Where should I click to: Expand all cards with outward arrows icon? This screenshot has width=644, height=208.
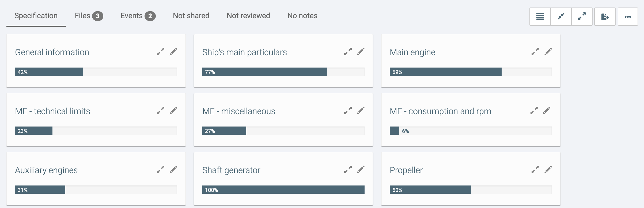tap(582, 17)
